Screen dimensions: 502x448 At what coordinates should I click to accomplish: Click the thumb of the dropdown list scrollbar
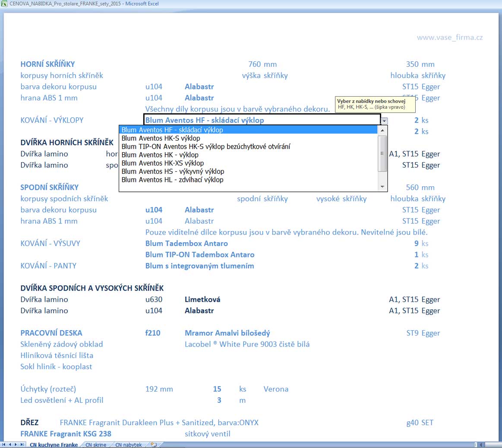pos(382,154)
